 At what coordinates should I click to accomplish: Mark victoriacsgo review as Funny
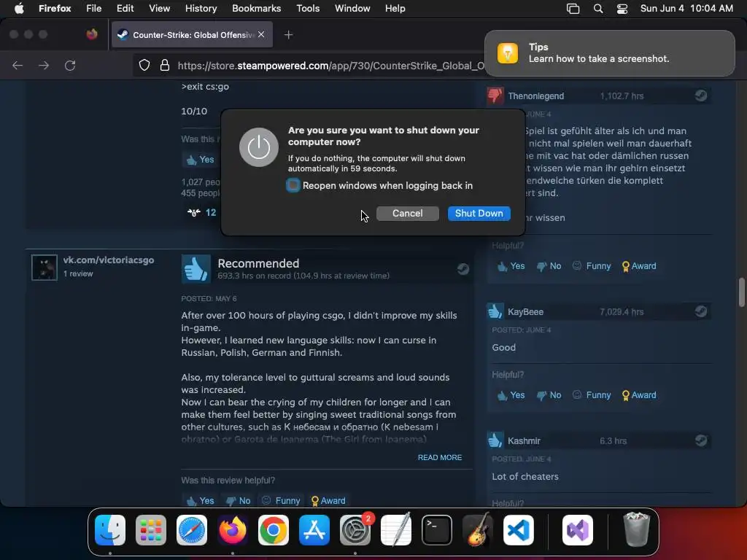click(x=281, y=500)
